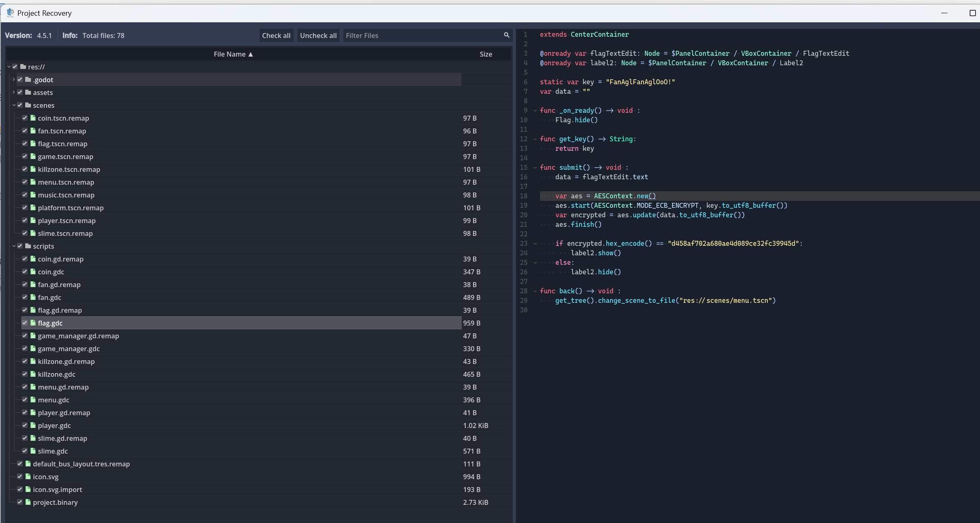Click the scenes folder icon
Viewport: 980px width, 523px height.
click(x=28, y=105)
